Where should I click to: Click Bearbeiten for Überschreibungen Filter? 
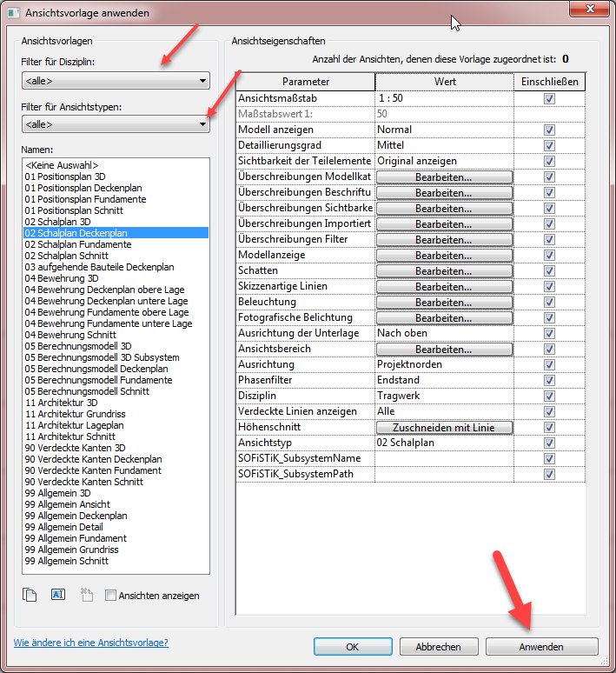click(x=444, y=239)
